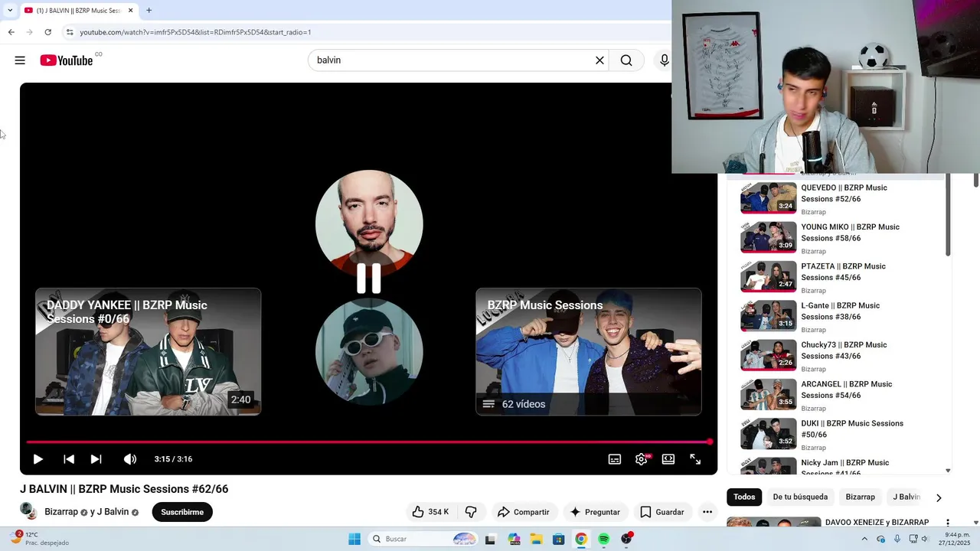Click the playlist scroll-down arrow

click(948, 471)
